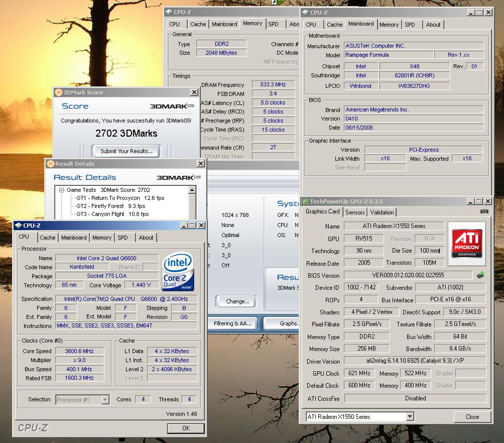The height and width of the screenshot is (443, 504).
Task: Click the Graphs button in 3DMark05
Action: (282, 323)
